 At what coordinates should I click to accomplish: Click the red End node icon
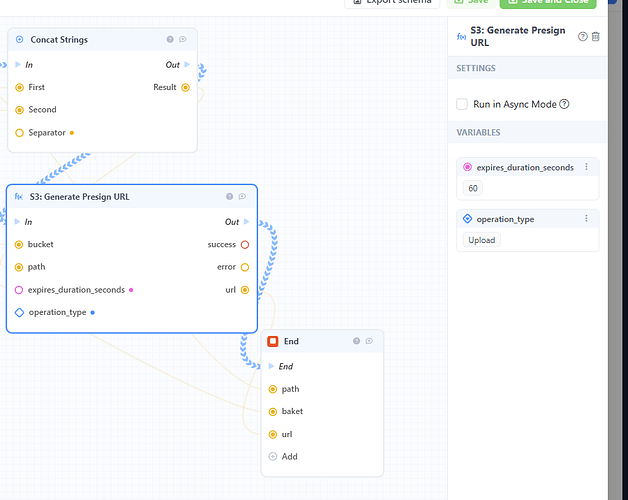click(273, 341)
